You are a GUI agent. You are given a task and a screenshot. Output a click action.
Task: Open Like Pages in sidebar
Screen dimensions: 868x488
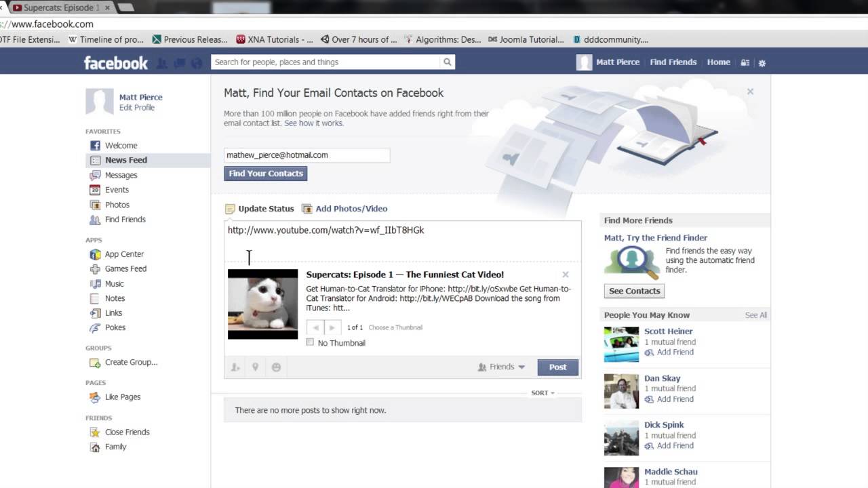(x=123, y=397)
